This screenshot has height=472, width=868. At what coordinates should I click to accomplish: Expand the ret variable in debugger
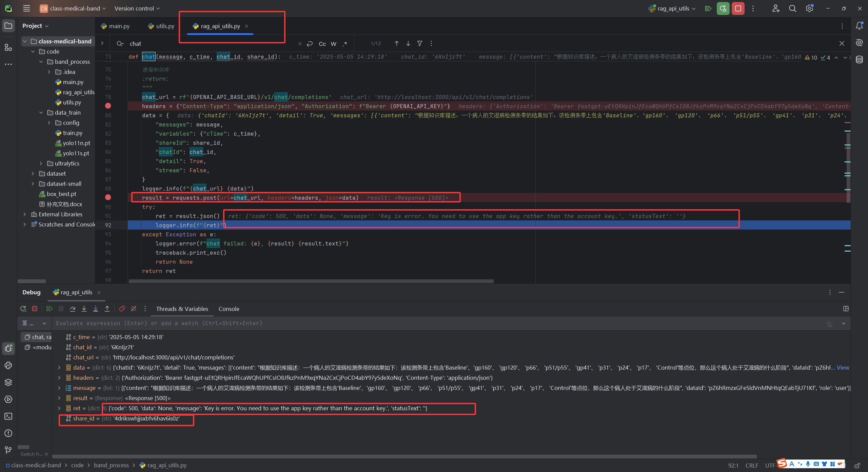(59, 408)
